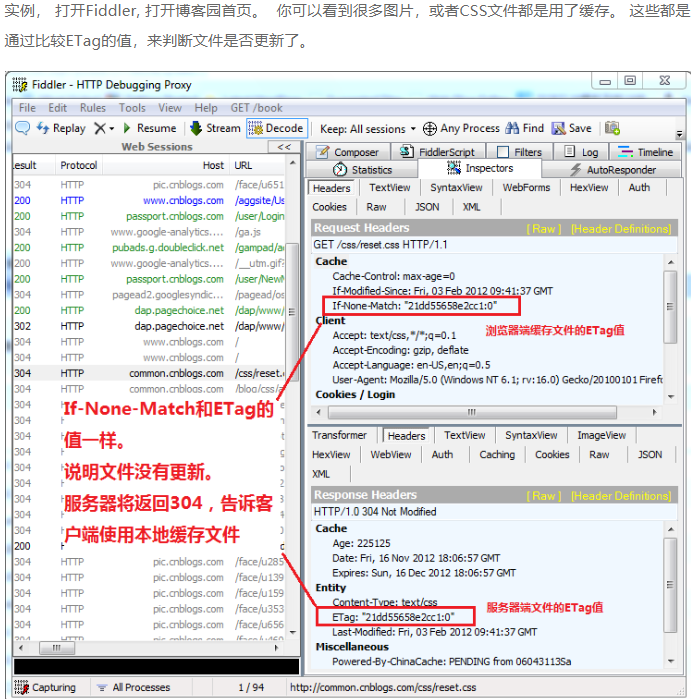Image resolution: width=691 pixels, height=699 pixels.
Task: Click the reset.css URL in status bar
Action: [383, 687]
